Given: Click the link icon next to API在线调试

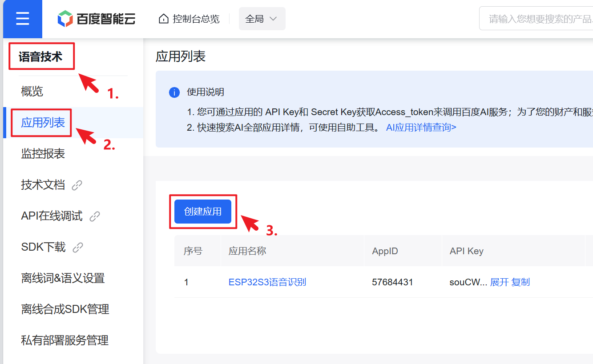Looking at the screenshot, I should point(95,216).
